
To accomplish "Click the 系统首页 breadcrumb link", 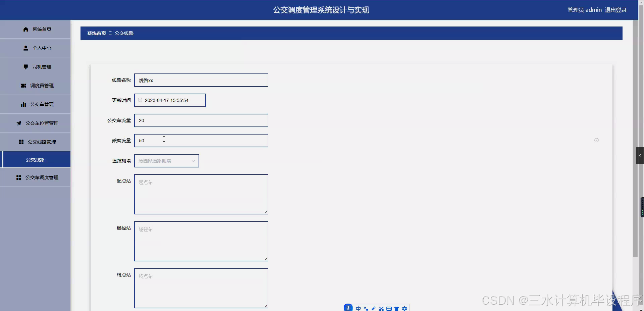I will point(96,33).
